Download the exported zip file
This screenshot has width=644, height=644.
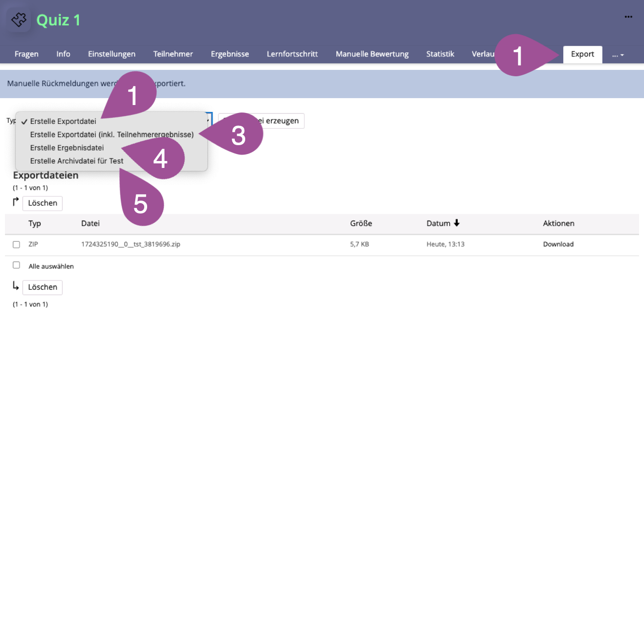click(558, 244)
